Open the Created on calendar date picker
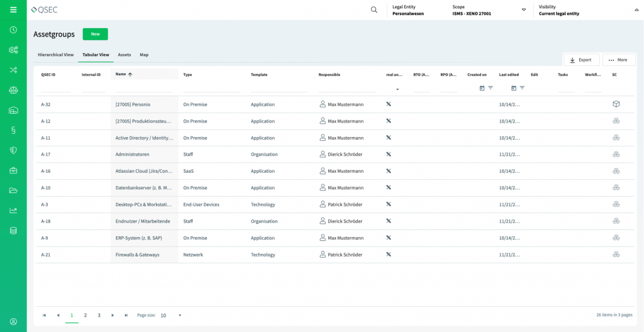 pos(482,88)
